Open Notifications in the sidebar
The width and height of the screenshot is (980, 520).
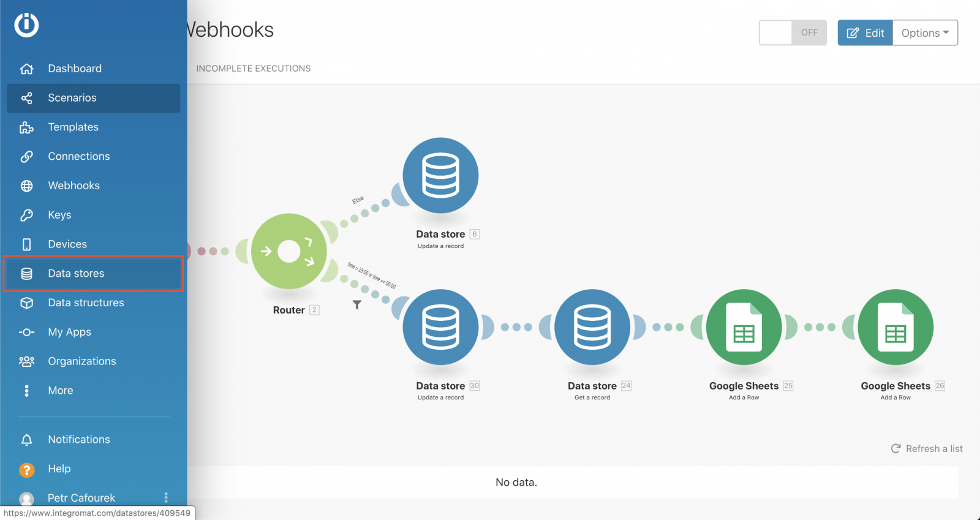93,440
